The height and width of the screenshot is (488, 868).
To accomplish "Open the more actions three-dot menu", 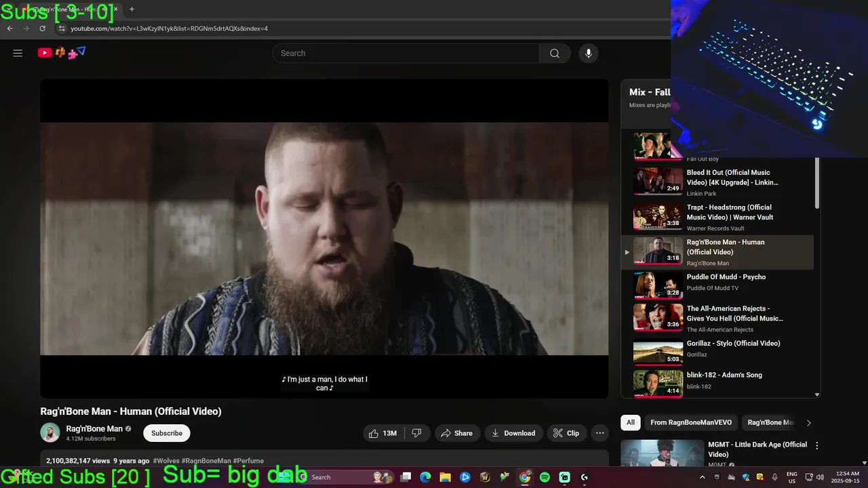I will click(599, 433).
